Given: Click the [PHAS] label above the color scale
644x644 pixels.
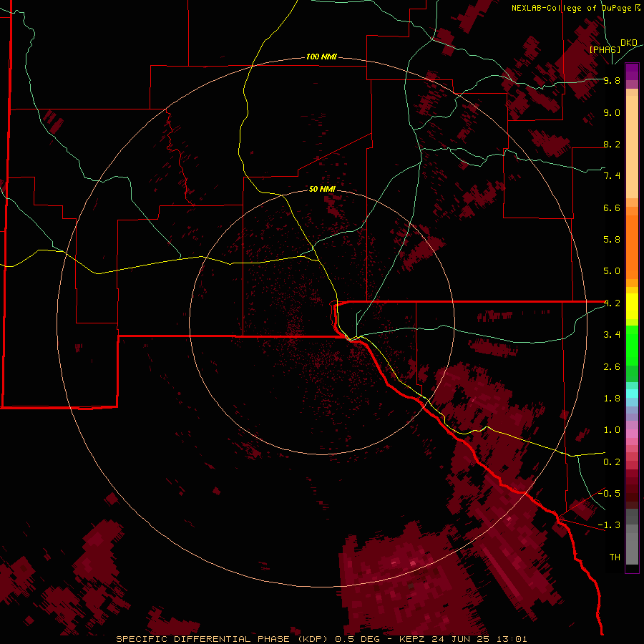Looking at the screenshot, I should pos(605,49).
